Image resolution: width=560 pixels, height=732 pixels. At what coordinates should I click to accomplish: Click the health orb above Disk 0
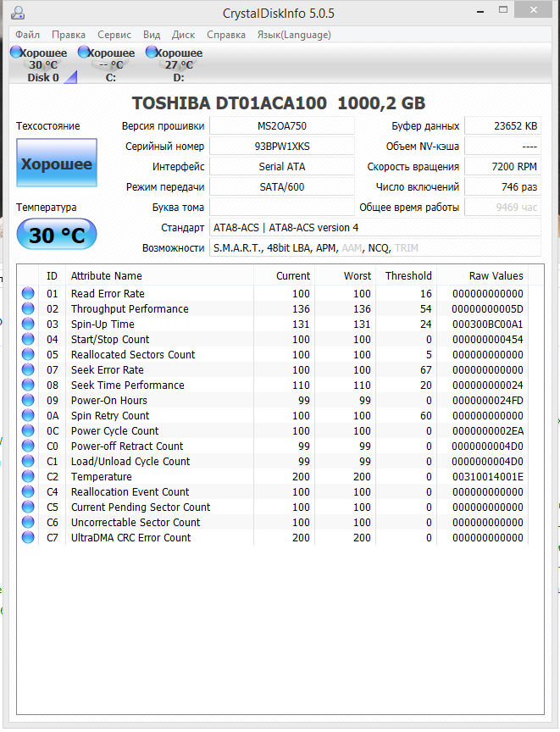click(16, 52)
